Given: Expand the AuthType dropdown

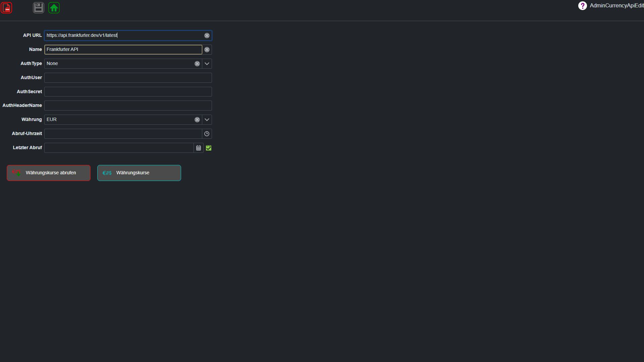Looking at the screenshot, I should click(x=207, y=64).
